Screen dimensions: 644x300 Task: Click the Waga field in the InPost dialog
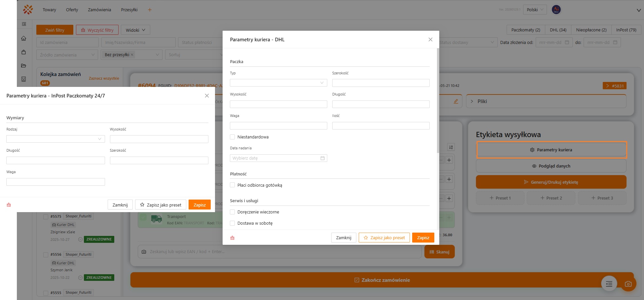tap(55, 182)
